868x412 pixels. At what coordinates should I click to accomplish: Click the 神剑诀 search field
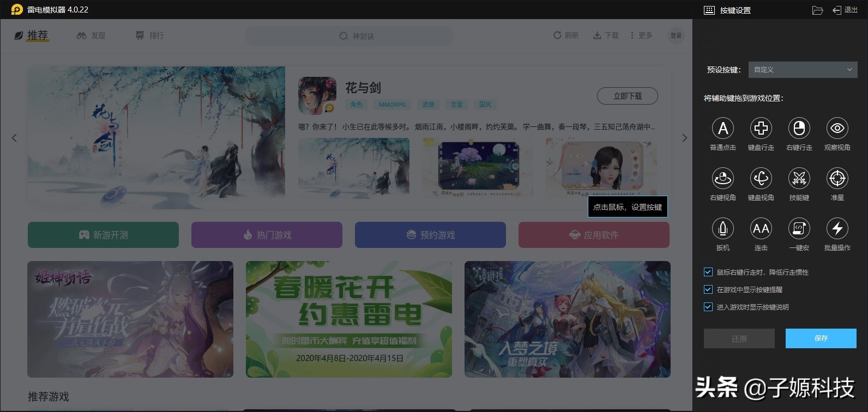[349, 35]
